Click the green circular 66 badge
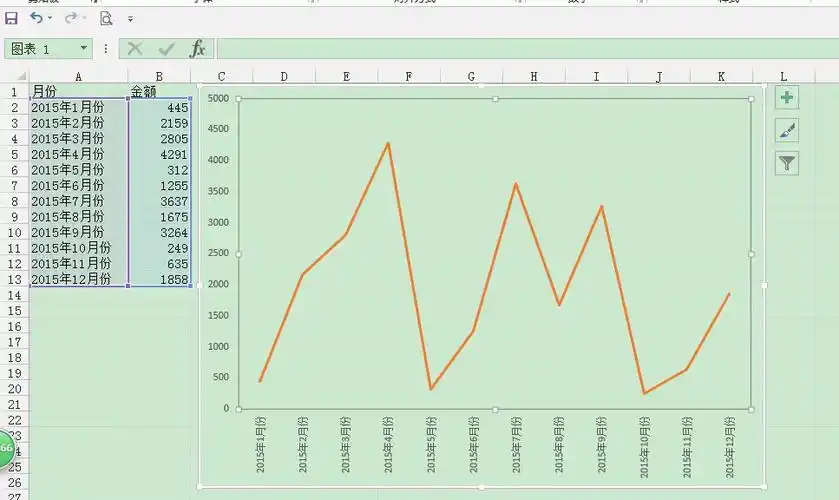Screen dimensions: 839x500 6,448
